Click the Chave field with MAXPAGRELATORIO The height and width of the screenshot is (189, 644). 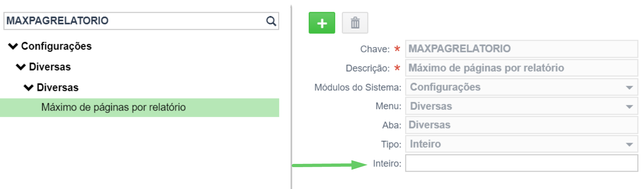pos(522,49)
